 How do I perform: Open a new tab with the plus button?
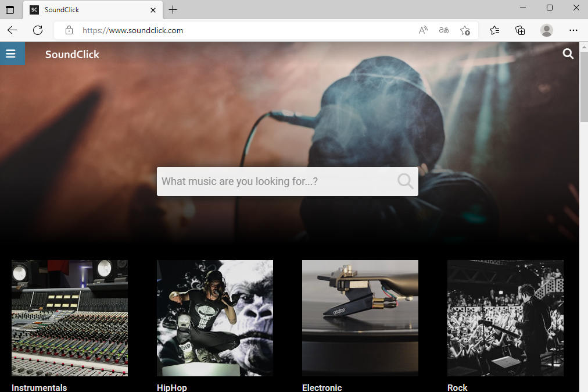(173, 10)
